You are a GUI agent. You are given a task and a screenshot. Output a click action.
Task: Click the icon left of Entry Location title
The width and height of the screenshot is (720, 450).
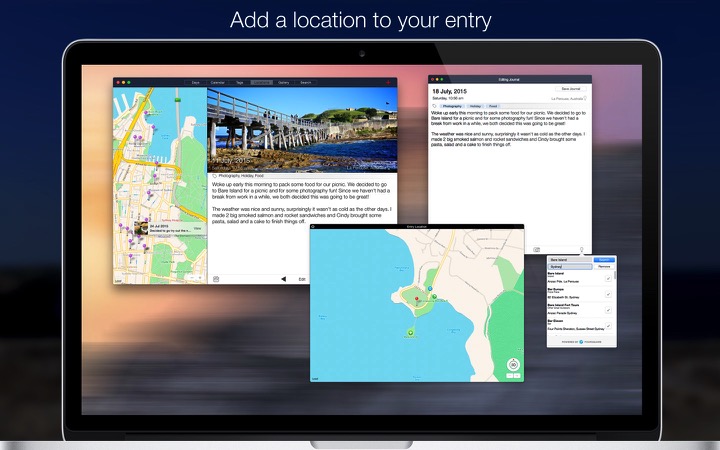[313, 226]
